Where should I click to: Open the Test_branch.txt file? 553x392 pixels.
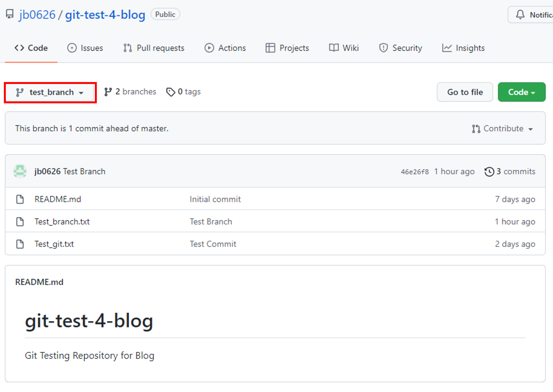[x=62, y=222]
